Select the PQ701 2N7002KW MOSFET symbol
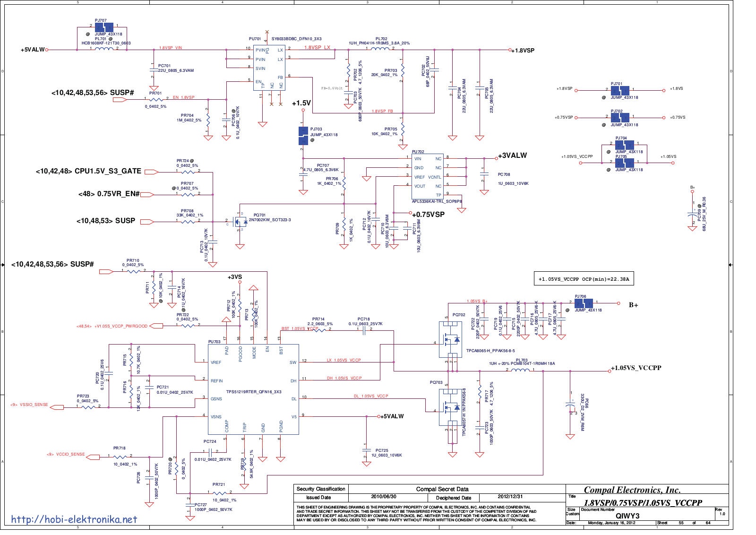756x535 pixels. [241, 221]
